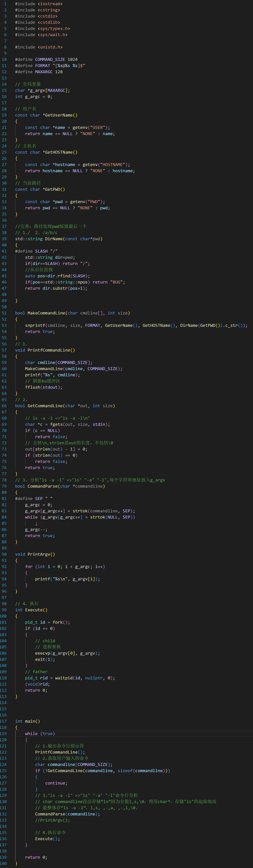Viewport: 253px width, 868px height.
Task: Click printf("%s\n", g_argv[i]) line
Action: [68, 579]
